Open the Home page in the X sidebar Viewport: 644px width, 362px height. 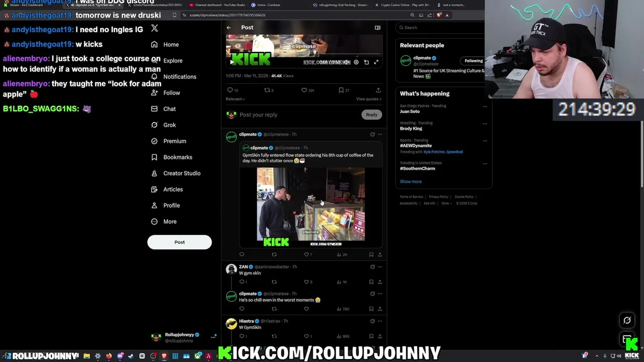coord(165,44)
